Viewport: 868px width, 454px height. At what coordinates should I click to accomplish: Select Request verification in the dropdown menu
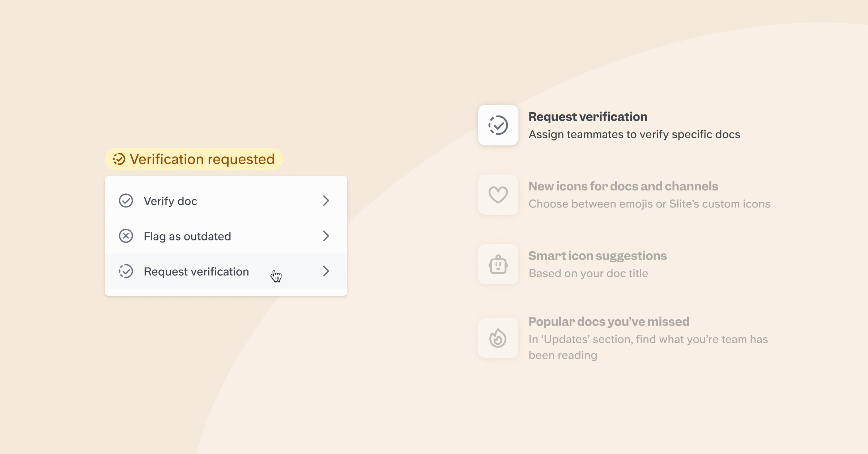(x=196, y=272)
